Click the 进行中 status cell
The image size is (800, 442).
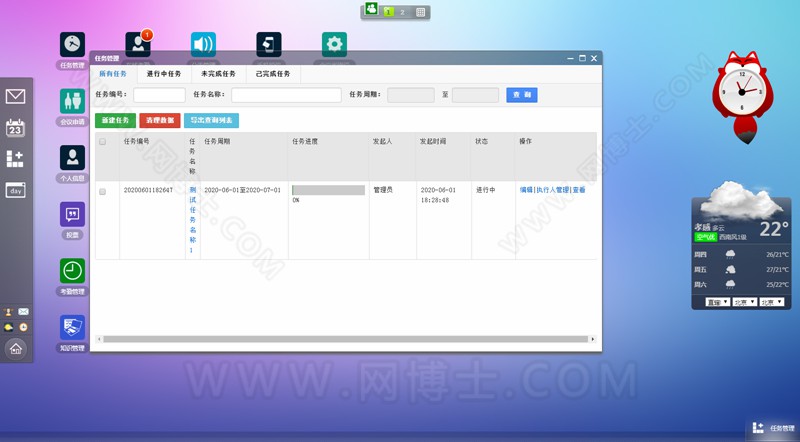click(x=485, y=190)
